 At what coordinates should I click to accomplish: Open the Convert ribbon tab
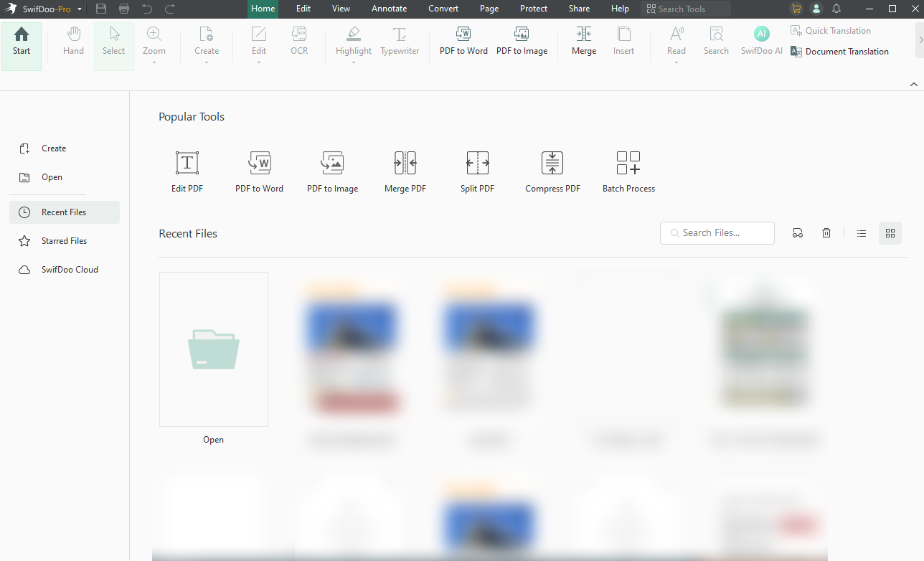coord(443,9)
